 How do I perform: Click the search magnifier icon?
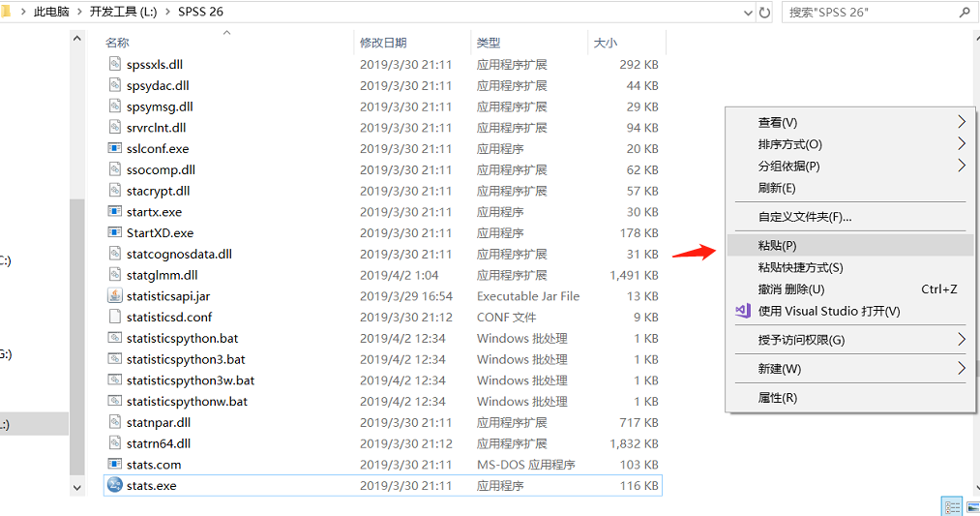965,12
